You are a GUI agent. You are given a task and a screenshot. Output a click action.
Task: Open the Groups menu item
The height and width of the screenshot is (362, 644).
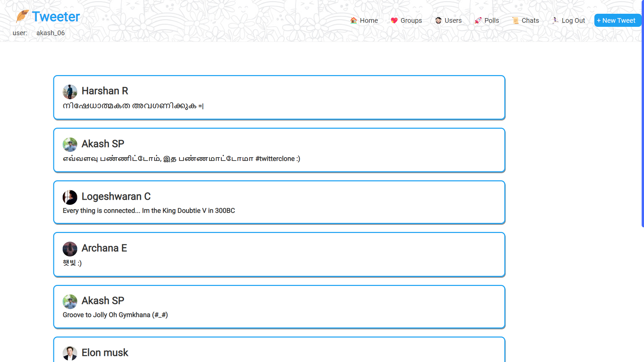411,20
